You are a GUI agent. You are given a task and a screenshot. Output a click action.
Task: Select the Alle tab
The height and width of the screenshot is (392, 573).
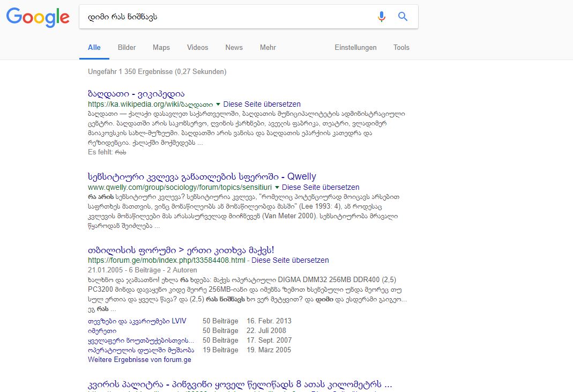pyautogui.click(x=94, y=48)
